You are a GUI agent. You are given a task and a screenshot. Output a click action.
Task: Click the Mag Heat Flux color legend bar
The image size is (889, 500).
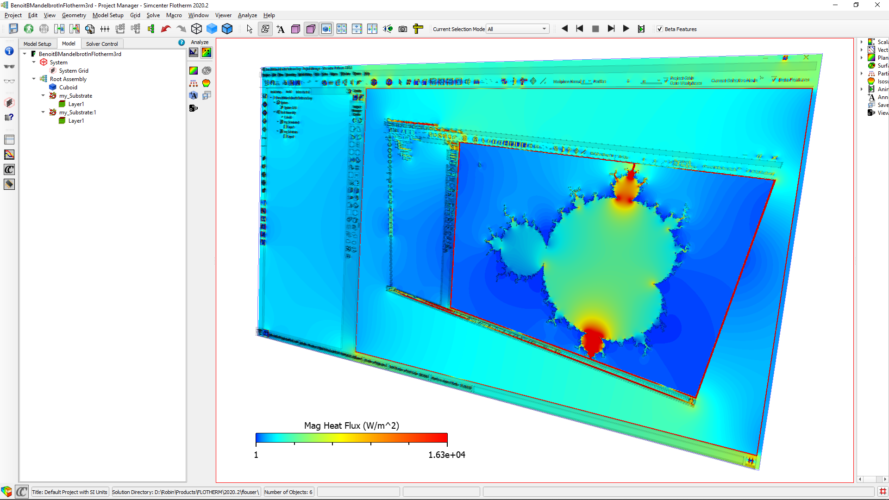tap(351, 438)
